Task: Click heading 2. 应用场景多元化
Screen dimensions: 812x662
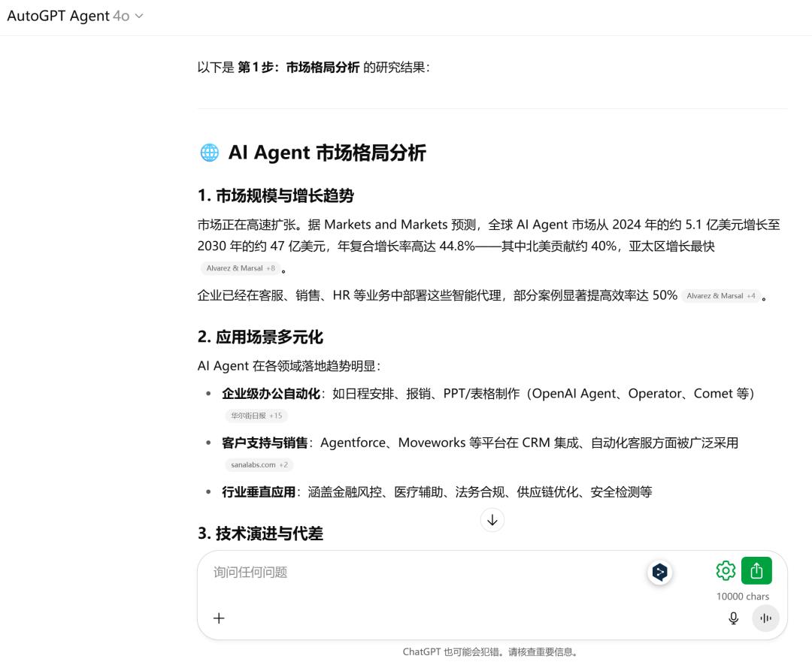Action: (x=260, y=337)
